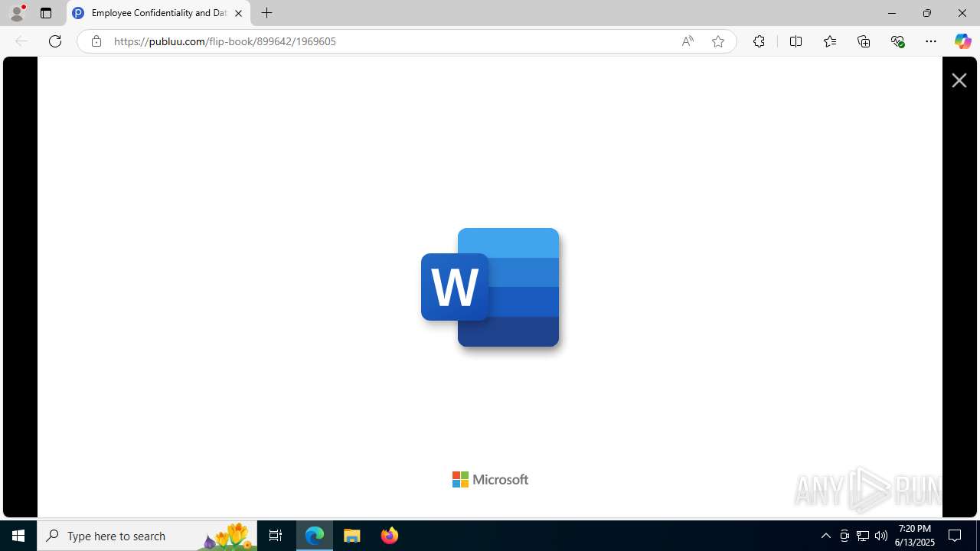
Task: Click the large Word logo on the page
Action: coord(490,288)
